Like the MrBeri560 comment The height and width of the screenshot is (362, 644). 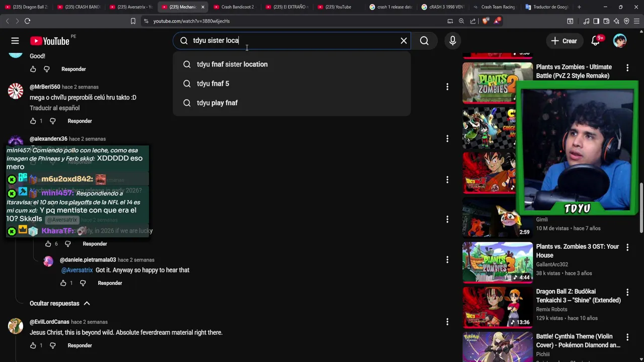coord(33,121)
